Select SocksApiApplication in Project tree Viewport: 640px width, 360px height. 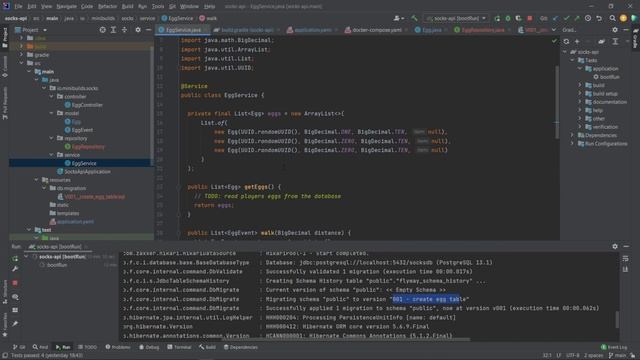(84, 171)
